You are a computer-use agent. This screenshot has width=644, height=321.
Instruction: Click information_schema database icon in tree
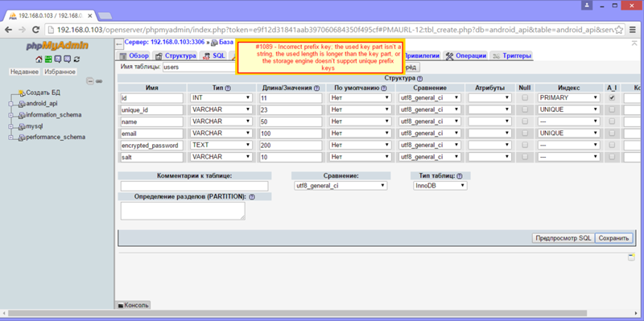[22, 115]
